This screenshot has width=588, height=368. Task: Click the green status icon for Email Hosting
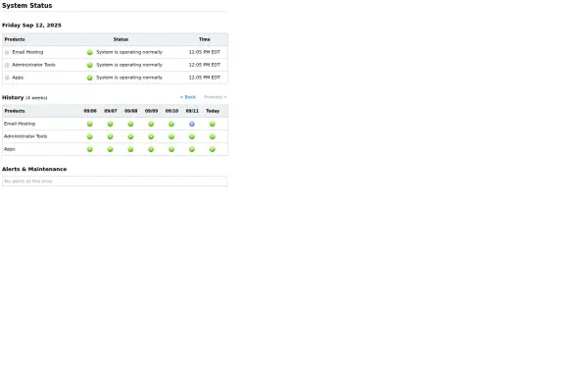89,53
